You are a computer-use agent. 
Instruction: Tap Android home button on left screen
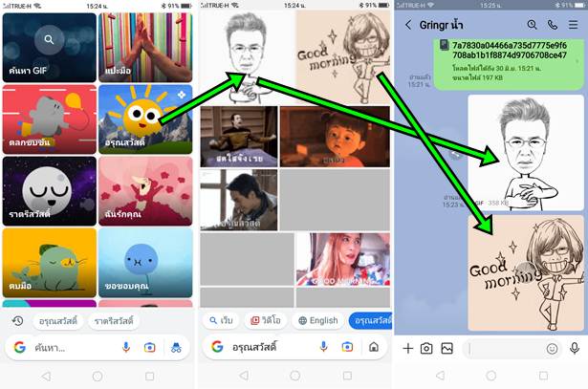tap(98, 376)
